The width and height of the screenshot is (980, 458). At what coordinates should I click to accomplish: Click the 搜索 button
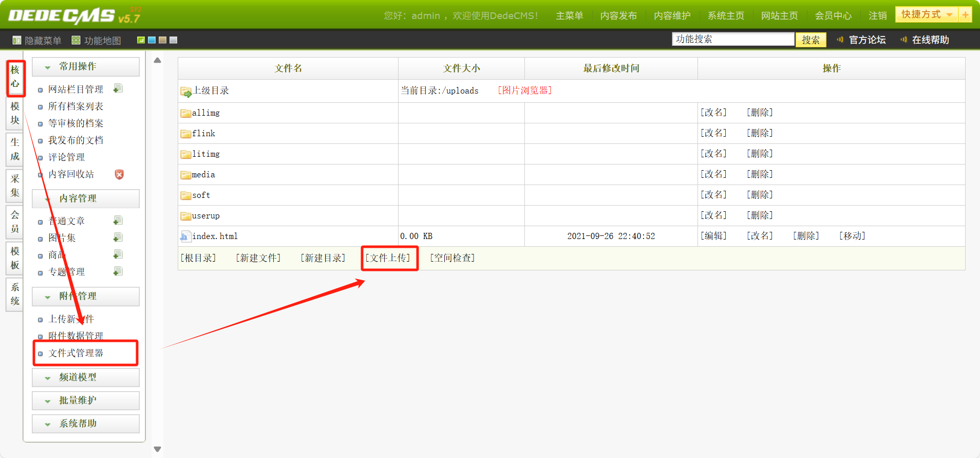point(811,40)
